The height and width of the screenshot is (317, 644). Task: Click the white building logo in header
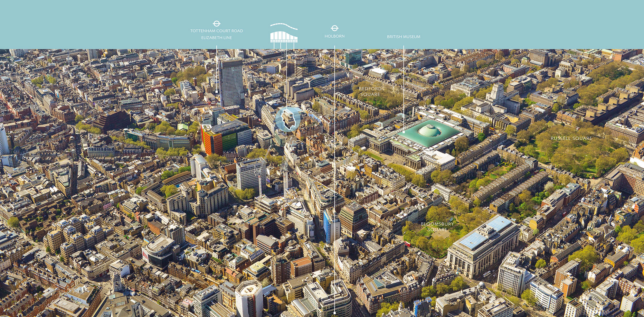pyautogui.click(x=284, y=33)
